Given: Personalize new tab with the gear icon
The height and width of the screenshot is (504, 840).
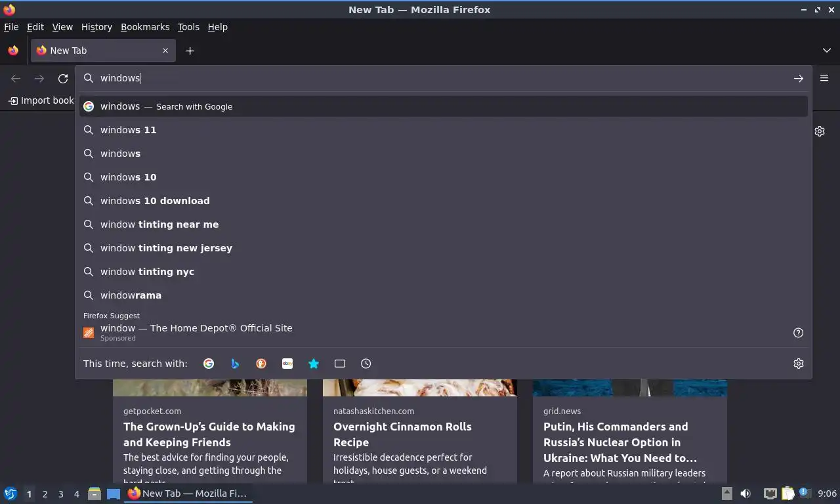Looking at the screenshot, I should tap(820, 131).
